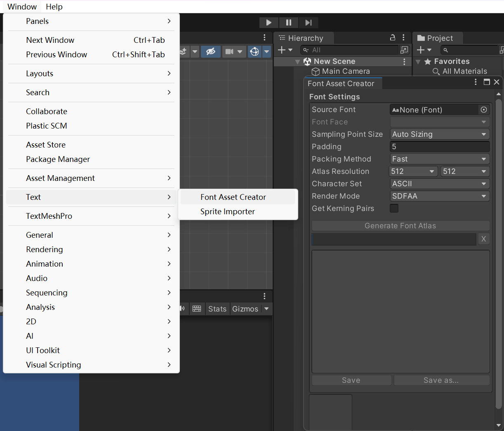This screenshot has height=431, width=504.
Task: Collapse the New Scene hierarchy entry
Action: pos(298,61)
